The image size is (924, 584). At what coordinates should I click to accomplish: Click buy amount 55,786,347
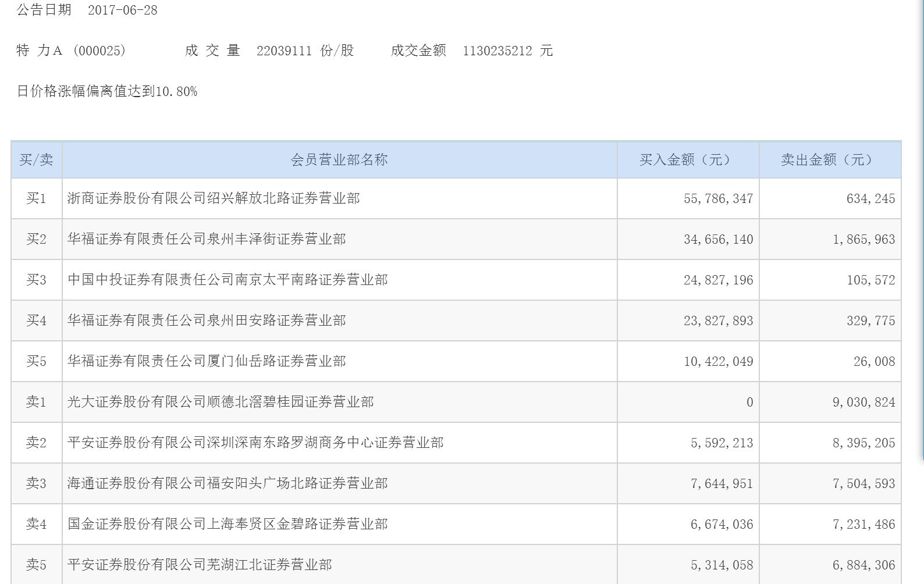(719, 199)
